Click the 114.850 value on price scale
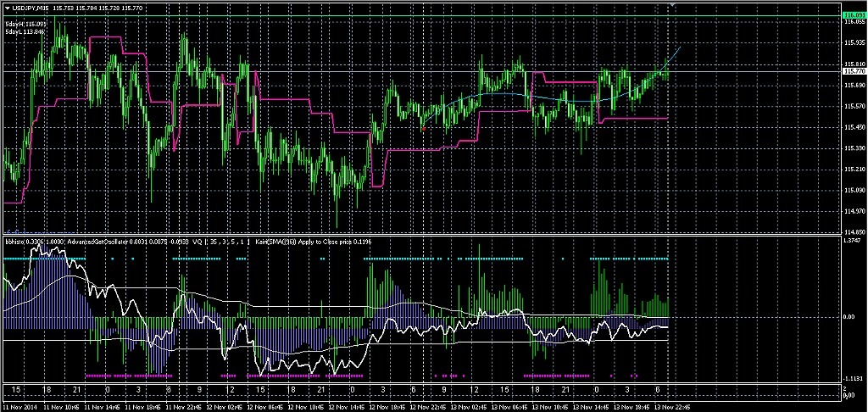Viewport: 868px width, 412px height. [853, 231]
